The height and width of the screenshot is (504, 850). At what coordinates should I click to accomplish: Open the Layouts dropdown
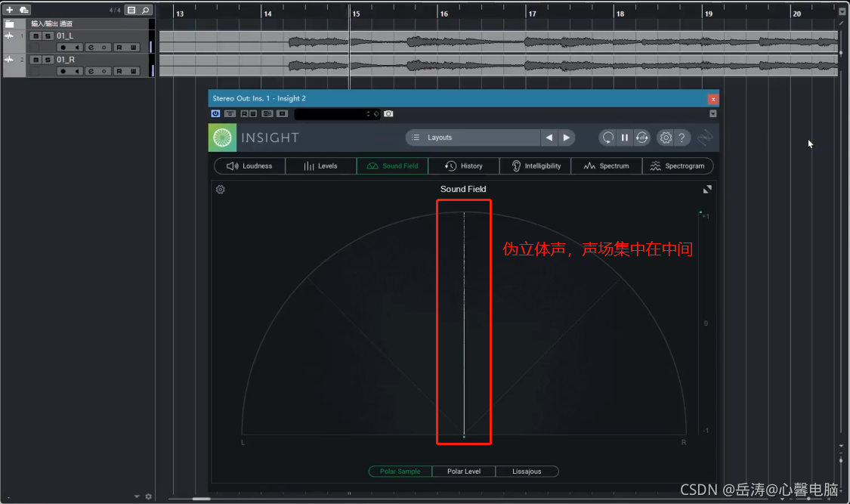473,138
